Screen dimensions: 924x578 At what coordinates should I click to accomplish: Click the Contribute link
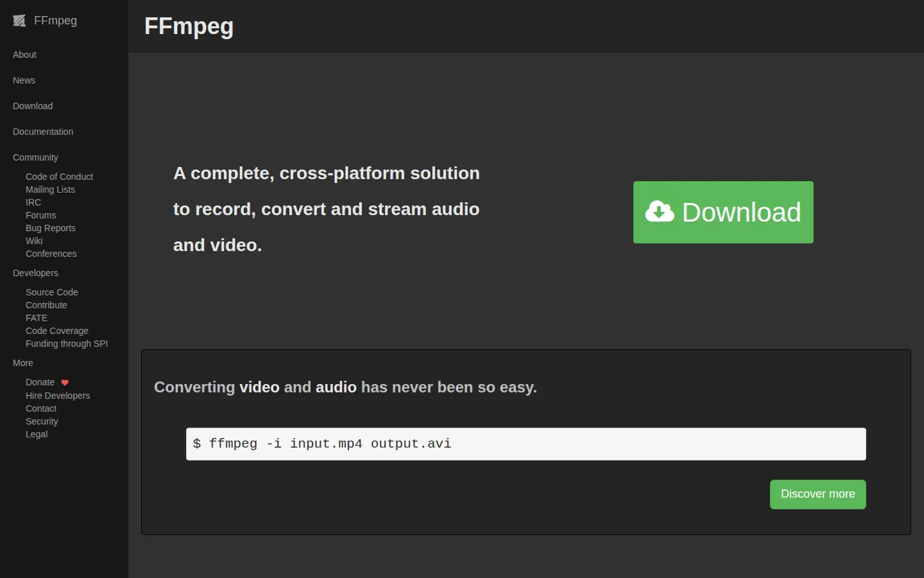tap(46, 305)
